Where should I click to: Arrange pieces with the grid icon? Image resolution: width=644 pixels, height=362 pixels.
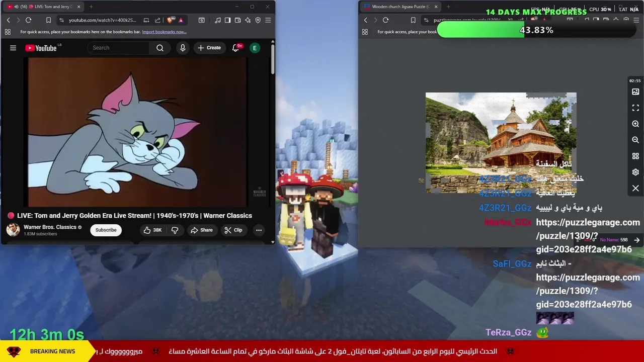635,156
